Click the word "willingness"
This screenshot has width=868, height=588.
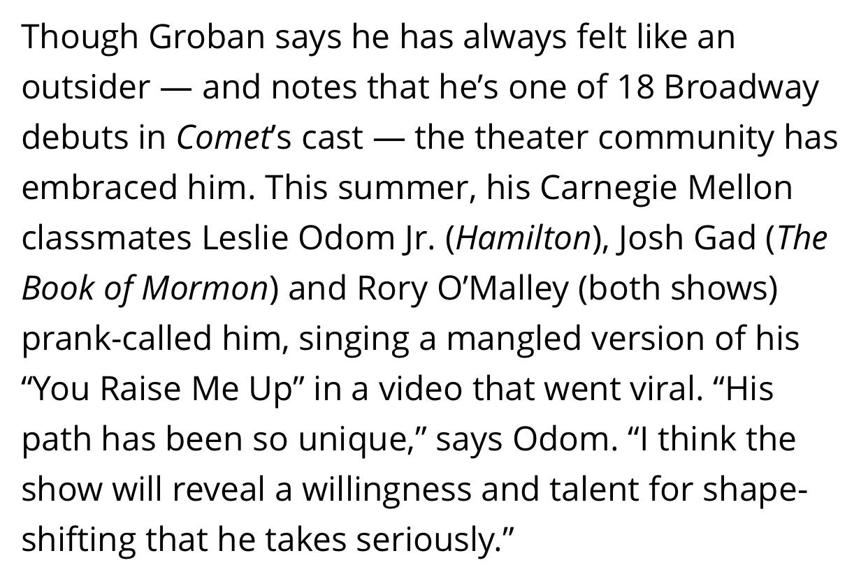(x=386, y=490)
